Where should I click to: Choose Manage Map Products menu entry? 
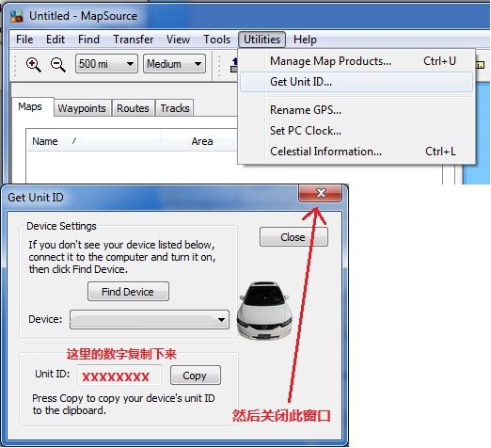click(x=356, y=61)
